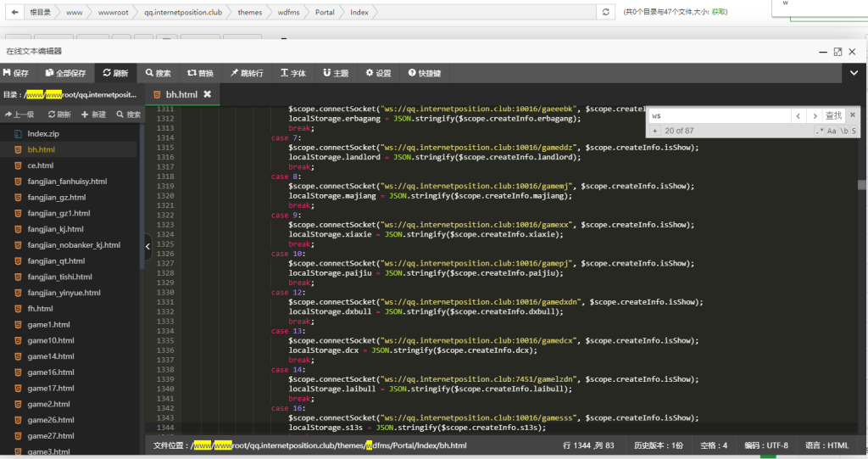Go to next search match arrow

[815, 115]
